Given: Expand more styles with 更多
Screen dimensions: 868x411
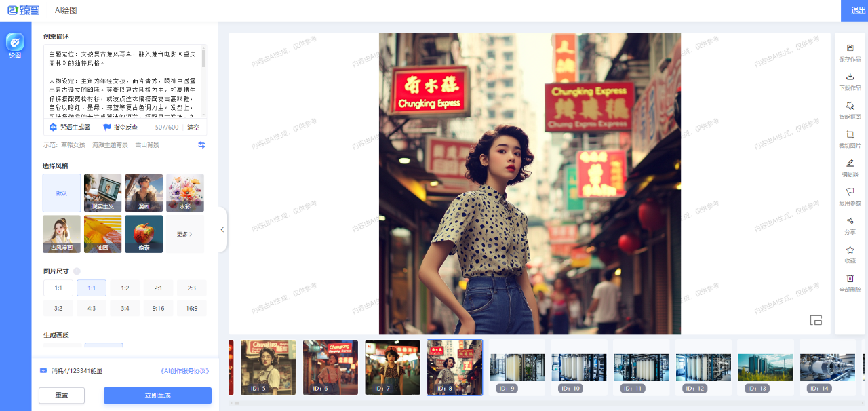Looking at the screenshot, I should click(x=185, y=234).
